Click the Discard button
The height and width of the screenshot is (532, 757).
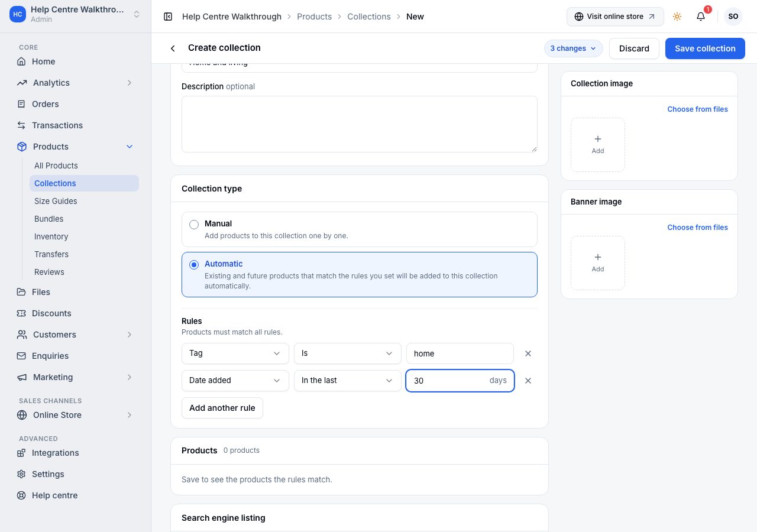634,48
